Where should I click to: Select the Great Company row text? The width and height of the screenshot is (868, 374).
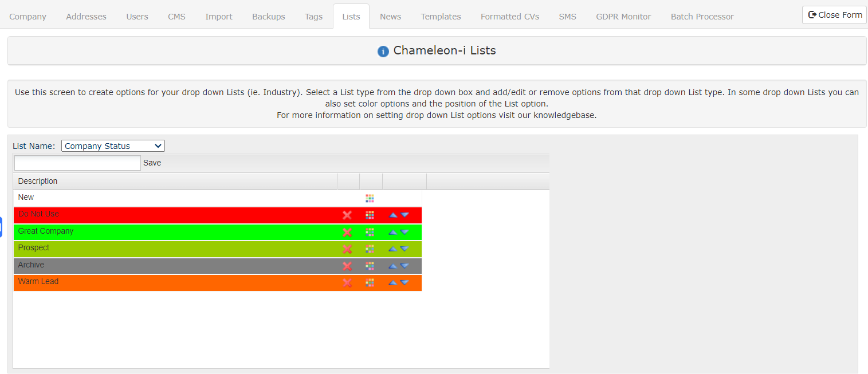[46, 231]
